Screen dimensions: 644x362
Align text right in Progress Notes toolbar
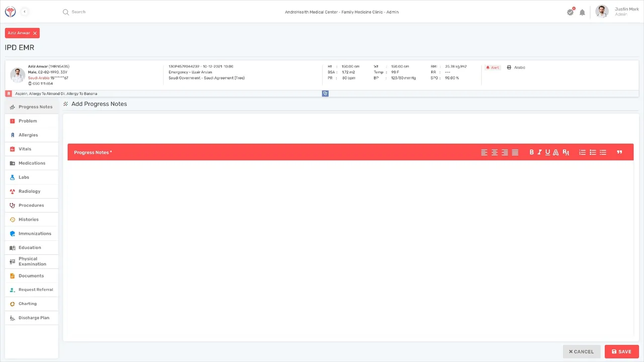click(505, 152)
